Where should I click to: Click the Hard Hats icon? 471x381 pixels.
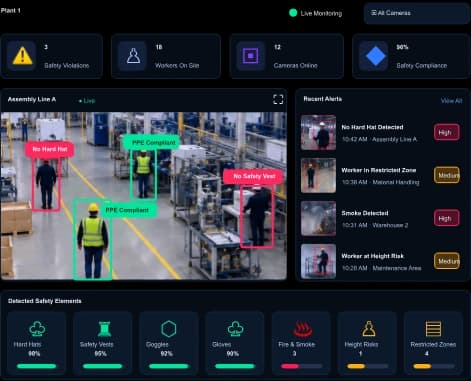tap(37, 329)
